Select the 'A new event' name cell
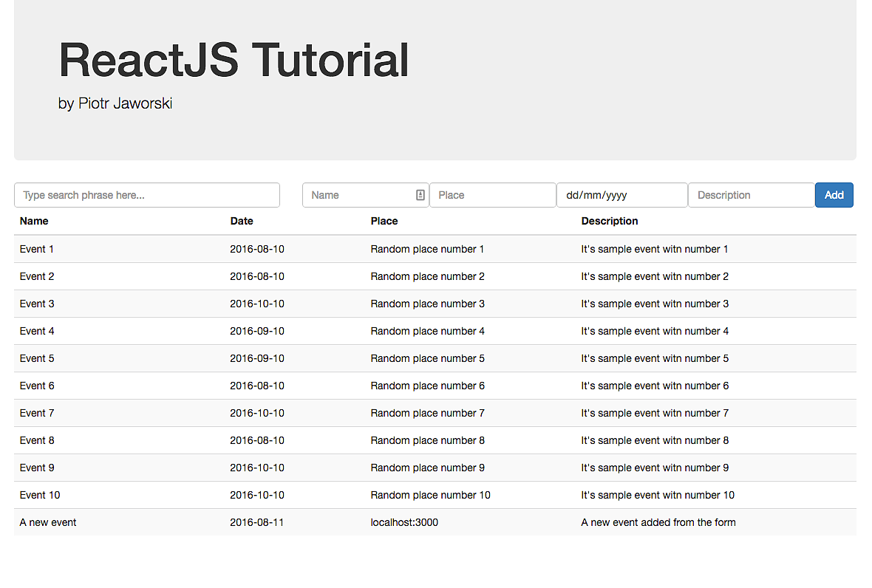872x588 pixels. pos(48,522)
